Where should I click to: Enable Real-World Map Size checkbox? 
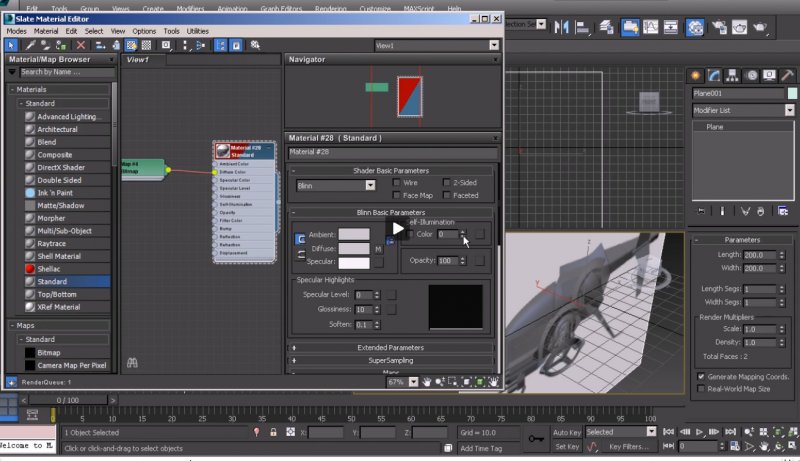(701, 389)
